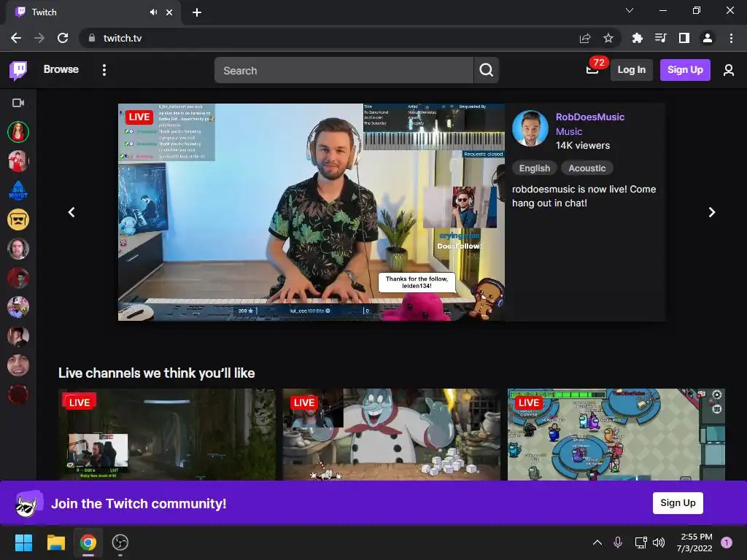The height and width of the screenshot is (560, 747).
Task: Open File Explorer from the taskbar
Action: [55, 542]
